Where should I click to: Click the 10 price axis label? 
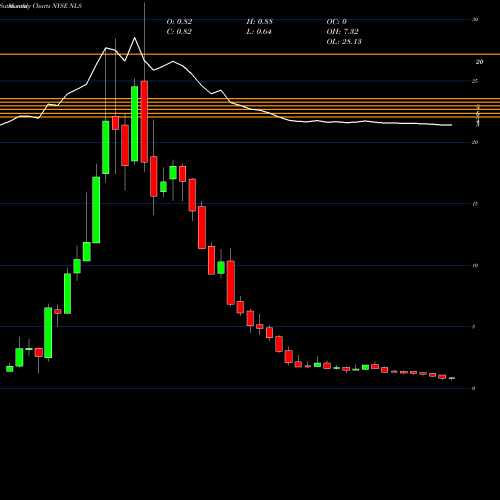[475, 265]
